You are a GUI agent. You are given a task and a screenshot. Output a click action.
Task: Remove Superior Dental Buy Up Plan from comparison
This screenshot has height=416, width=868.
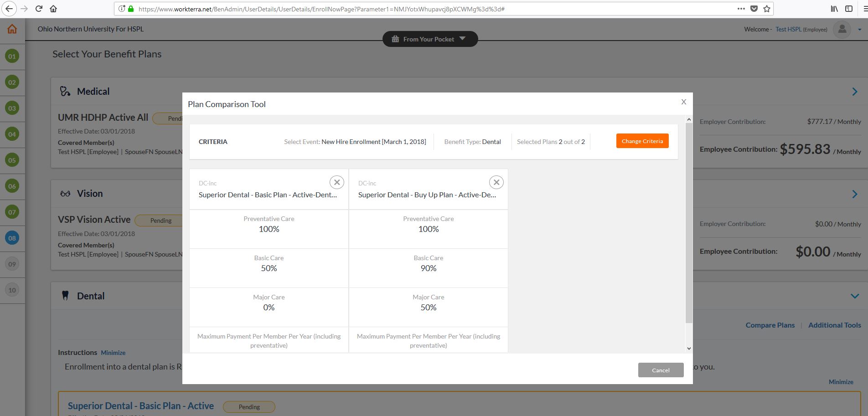tap(496, 182)
